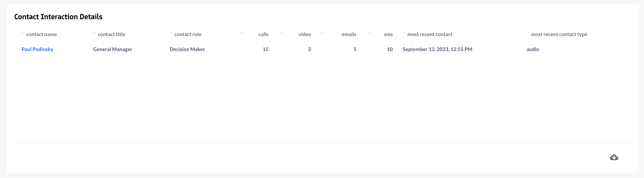Image resolution: width=644 pixels, height=178 pixels.
Task: Select the contact name column header
Action: (41, 34)
